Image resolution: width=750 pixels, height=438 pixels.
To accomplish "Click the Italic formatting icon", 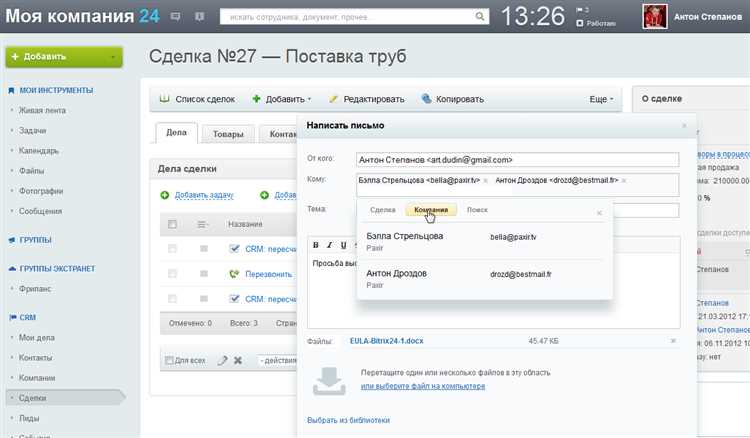I will 329,245.
